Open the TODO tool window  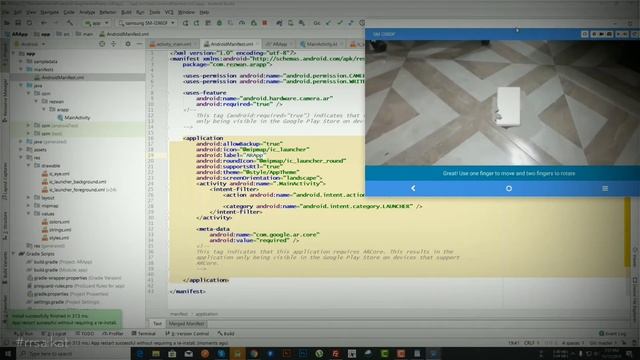(84, 333)
